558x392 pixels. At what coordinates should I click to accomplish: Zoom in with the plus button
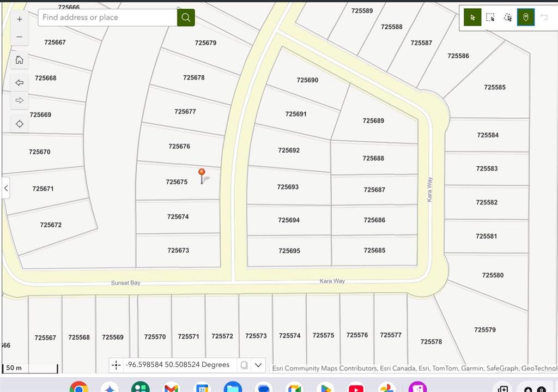[x=20, y=19]
